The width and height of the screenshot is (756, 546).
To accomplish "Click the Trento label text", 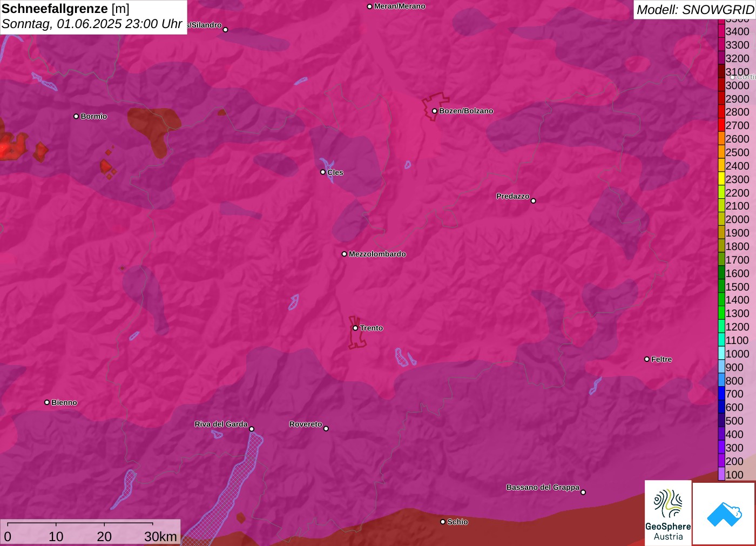I will (372, 328).
